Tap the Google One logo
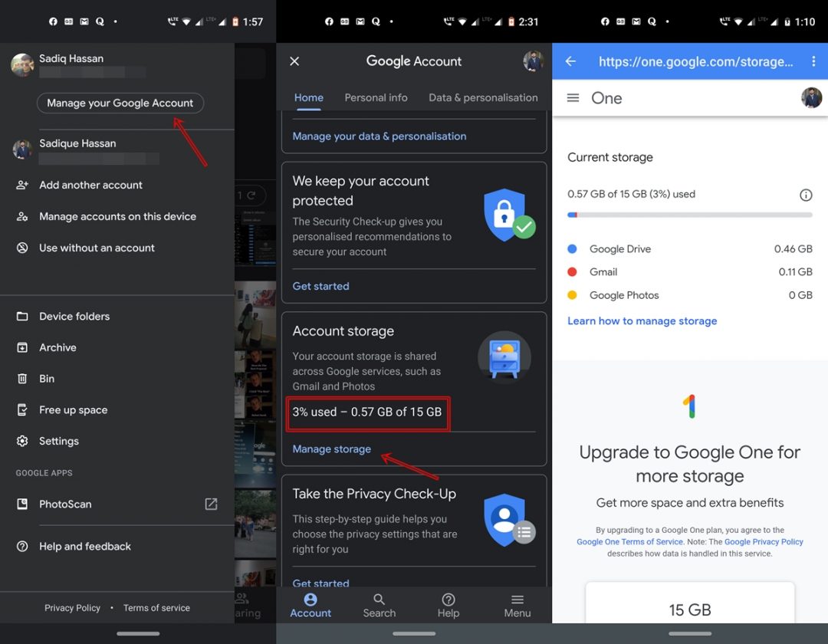 click(689, 406)
